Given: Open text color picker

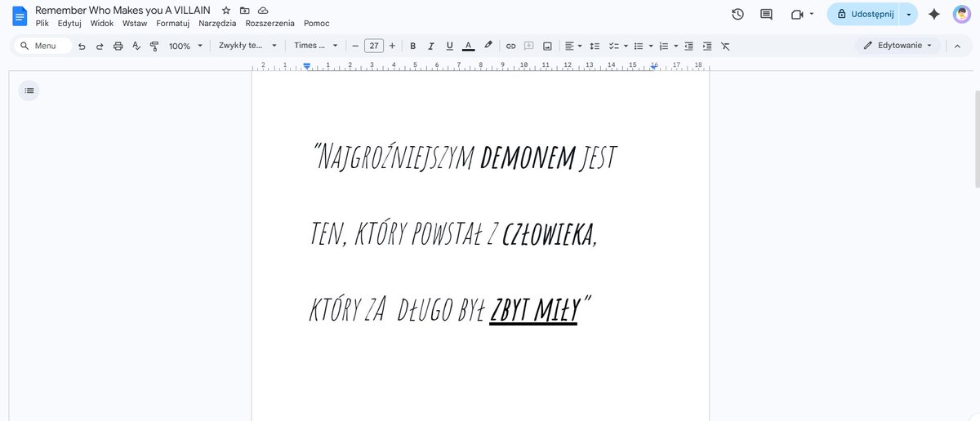Looking at the screenshot, I should click(468, 46).
